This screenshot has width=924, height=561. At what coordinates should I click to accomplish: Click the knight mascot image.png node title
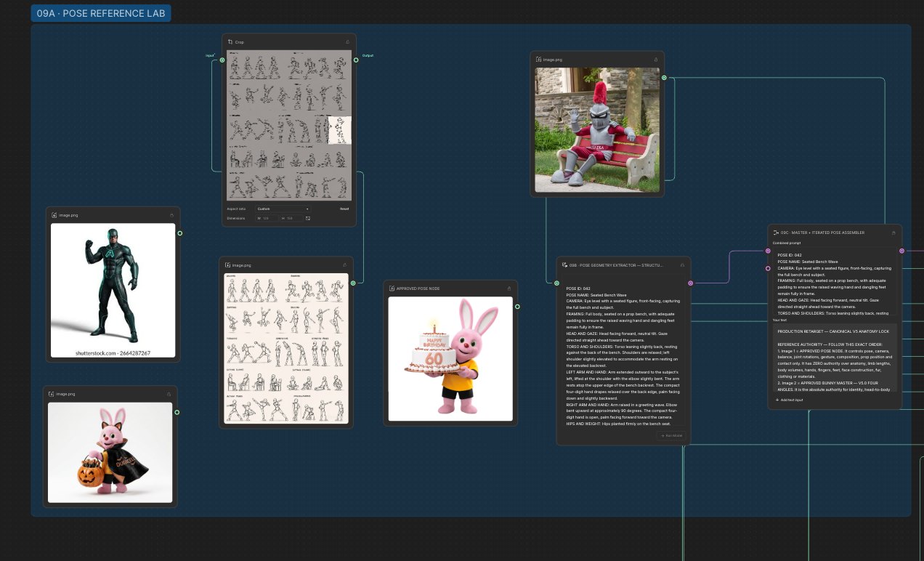pos(552,60)
